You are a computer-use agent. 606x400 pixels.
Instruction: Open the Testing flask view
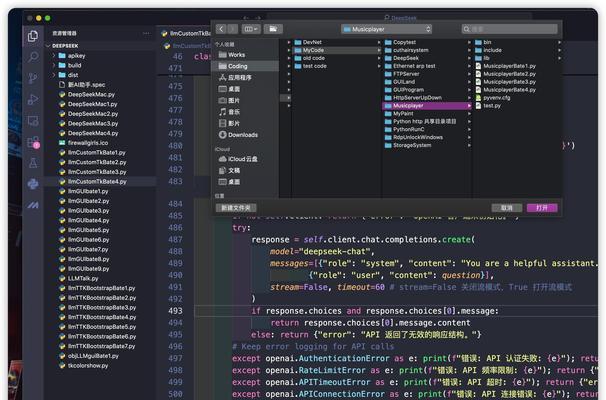[x=33, y=163]
